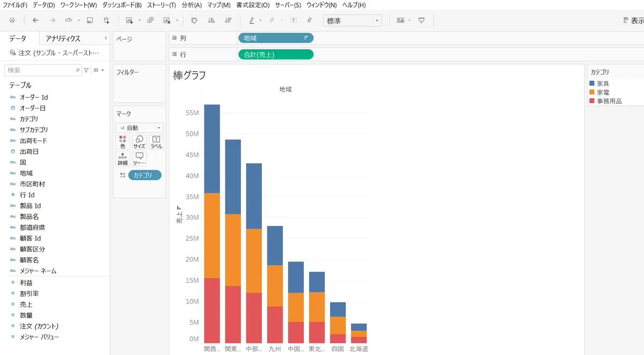Clear the sheet with the chart-x icon
The image size is (644, 355).
tap(167, 20)
